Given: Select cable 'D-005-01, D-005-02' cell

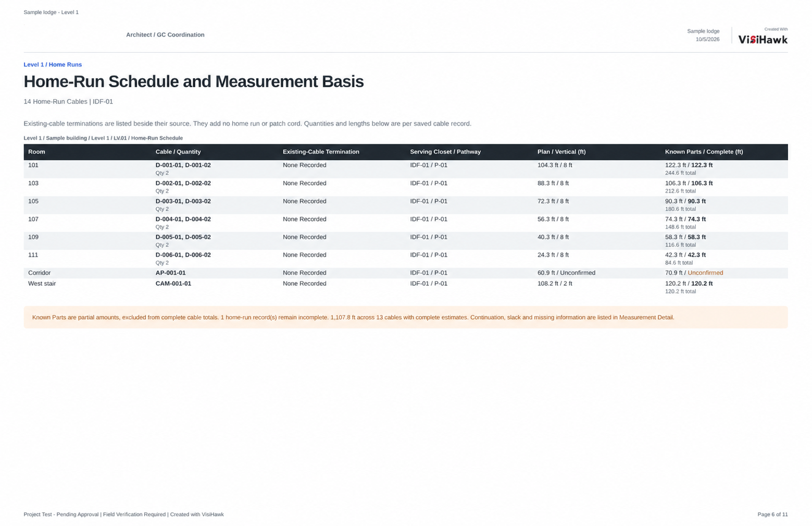Looking at the screenshot, I should pyautogui.click(x=183, y=237).
